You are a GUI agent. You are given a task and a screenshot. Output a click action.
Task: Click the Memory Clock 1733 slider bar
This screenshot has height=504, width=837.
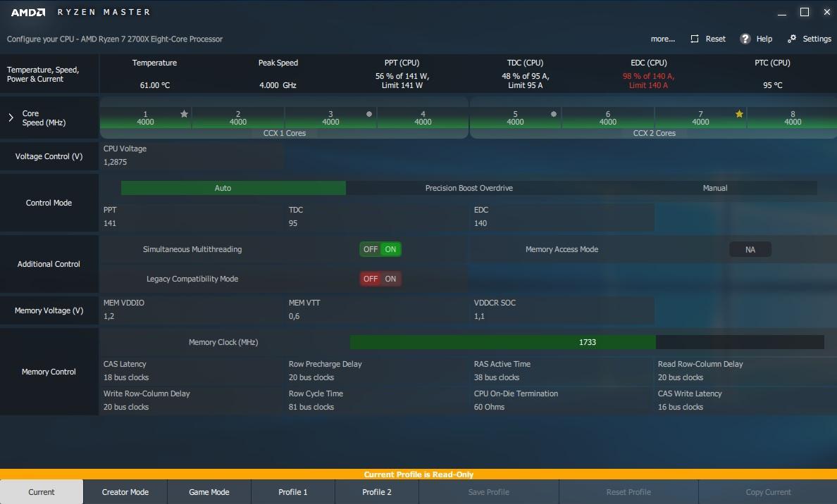click(587, 342)
